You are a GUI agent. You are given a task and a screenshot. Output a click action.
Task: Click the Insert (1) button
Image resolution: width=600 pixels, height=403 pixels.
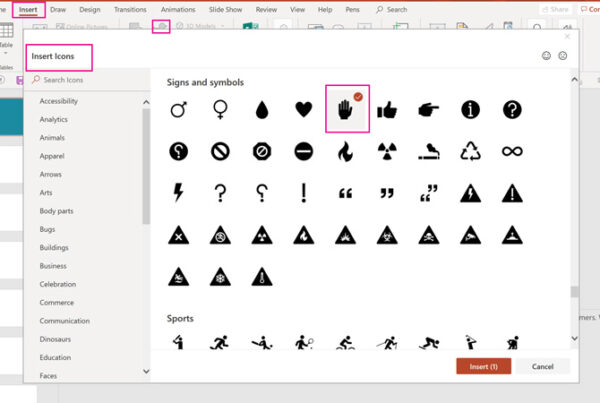point(484,366)
